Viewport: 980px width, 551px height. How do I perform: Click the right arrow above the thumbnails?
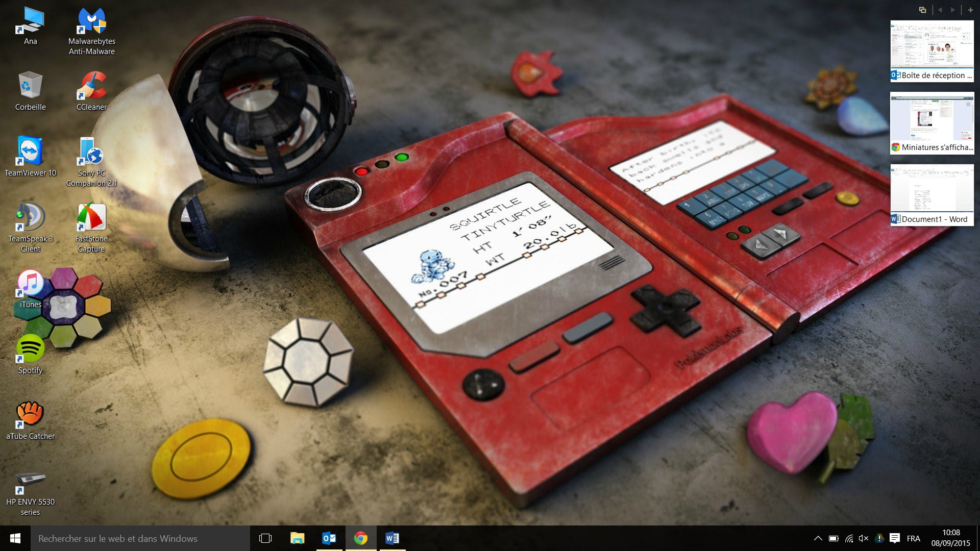952,10
